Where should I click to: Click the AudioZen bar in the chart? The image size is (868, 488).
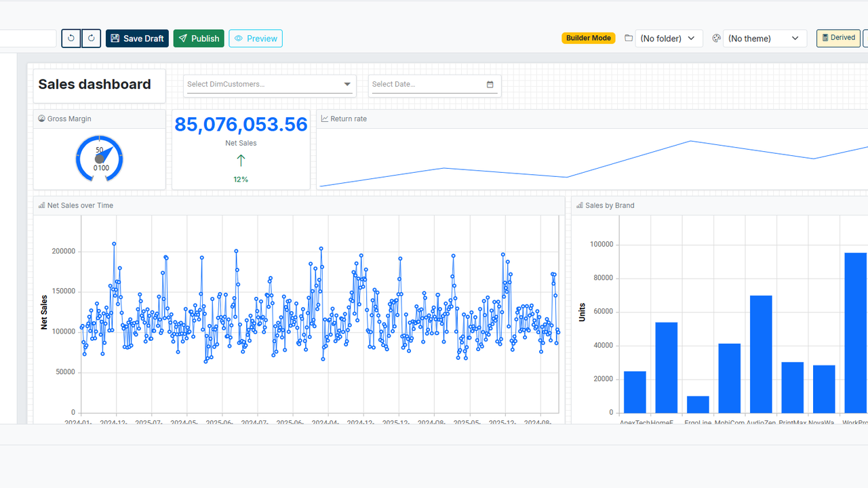[x=761, y=354]
